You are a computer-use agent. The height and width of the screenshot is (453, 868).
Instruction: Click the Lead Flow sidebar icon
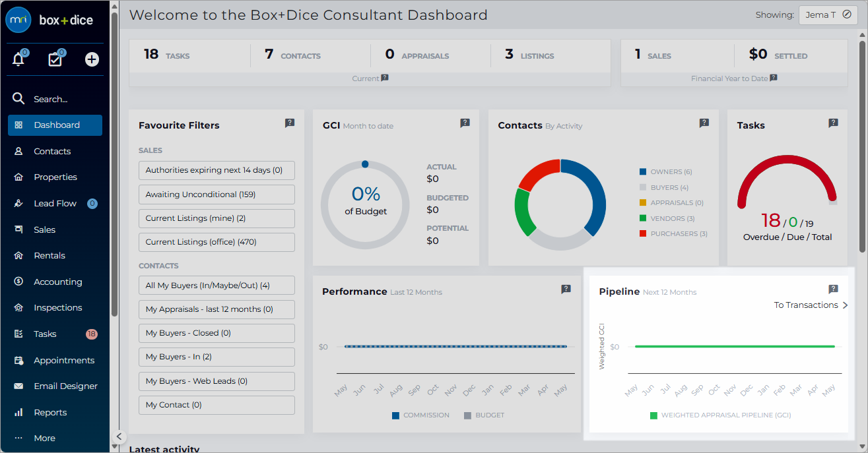[x=18, y=204]
